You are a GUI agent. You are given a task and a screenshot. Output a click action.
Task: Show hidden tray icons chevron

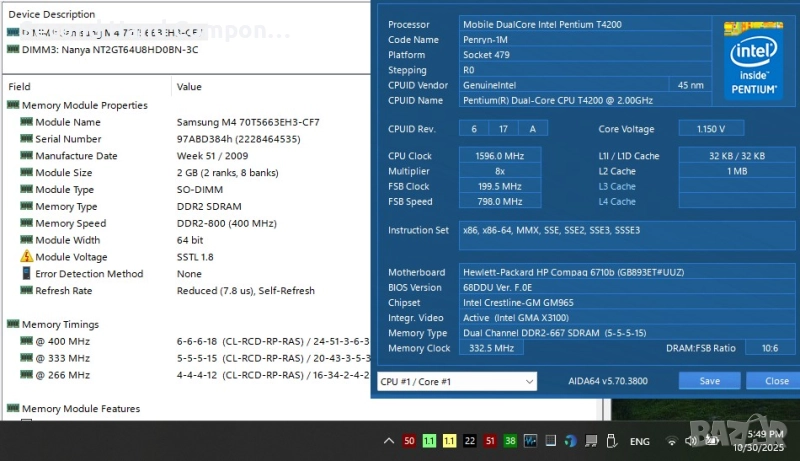coord(389,441)
